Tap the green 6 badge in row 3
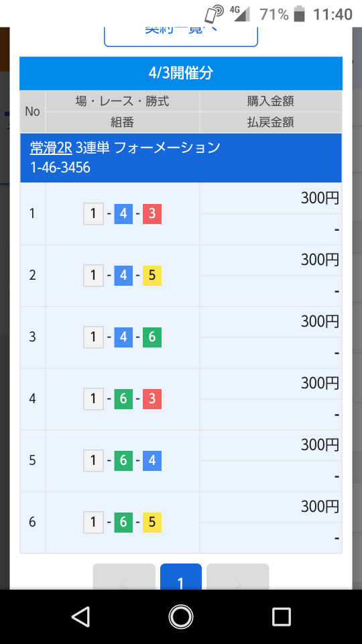 [152, 337]
